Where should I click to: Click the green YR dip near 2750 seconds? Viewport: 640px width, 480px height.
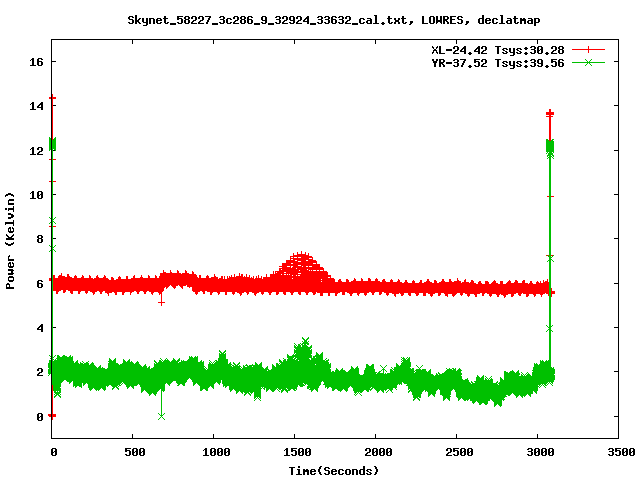click(x=498, y=403)
